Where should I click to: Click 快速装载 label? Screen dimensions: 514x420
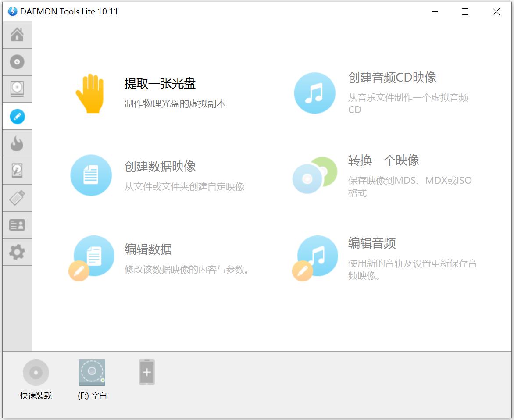click(36, 396)
